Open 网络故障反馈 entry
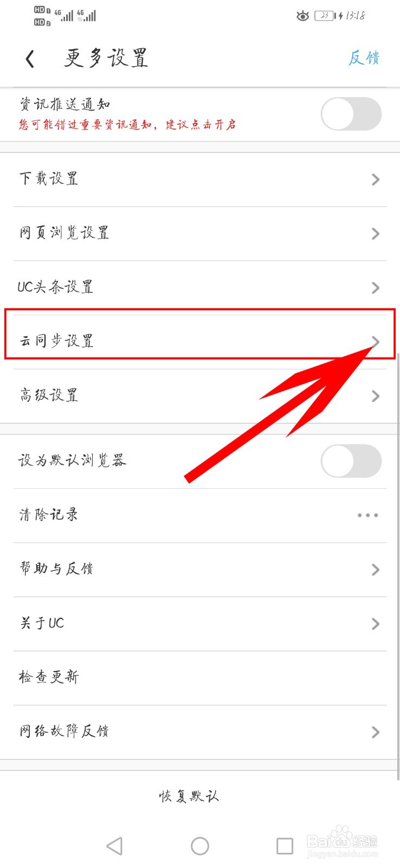 tap(200, 732)
